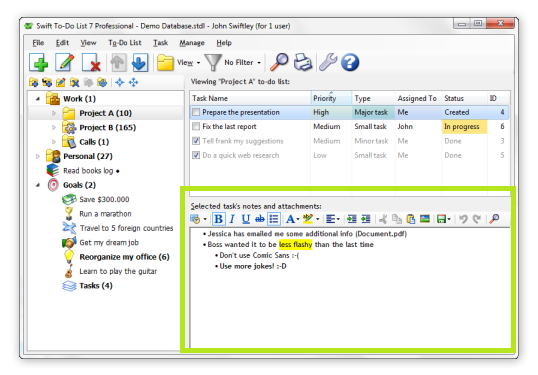Insert a picture into notes
538x375 pixels.
tap(425, 219)
